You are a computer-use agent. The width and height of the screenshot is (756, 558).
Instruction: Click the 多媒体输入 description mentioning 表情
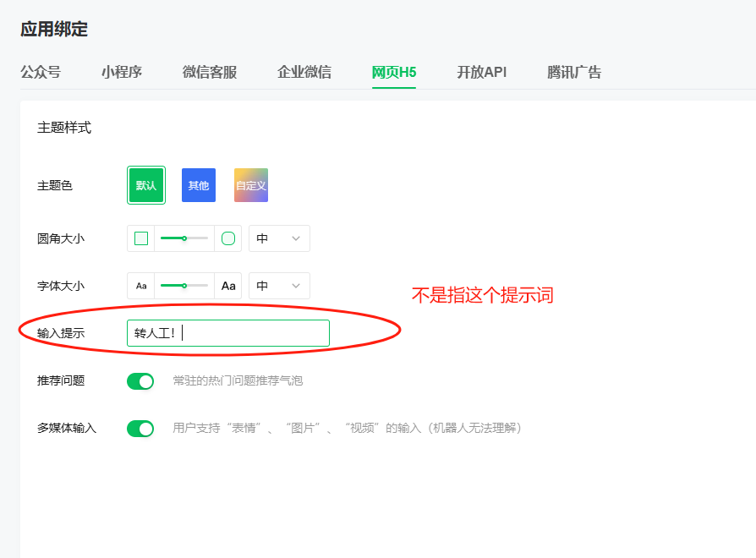click(x=348, y=428)
